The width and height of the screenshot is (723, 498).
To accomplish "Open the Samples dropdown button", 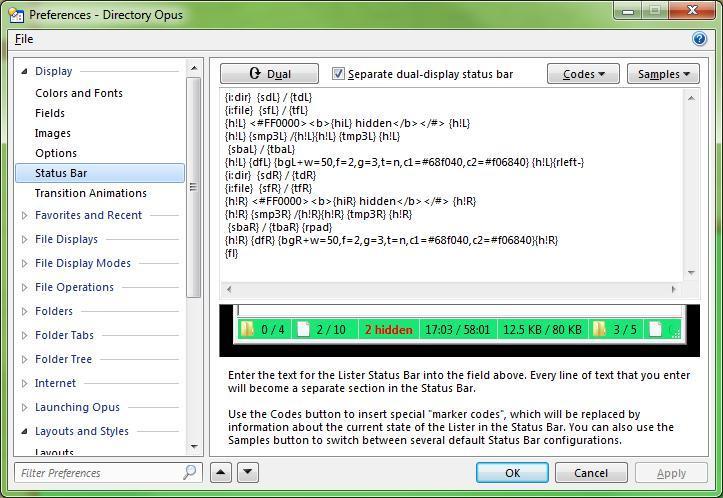I will point(663,74).
